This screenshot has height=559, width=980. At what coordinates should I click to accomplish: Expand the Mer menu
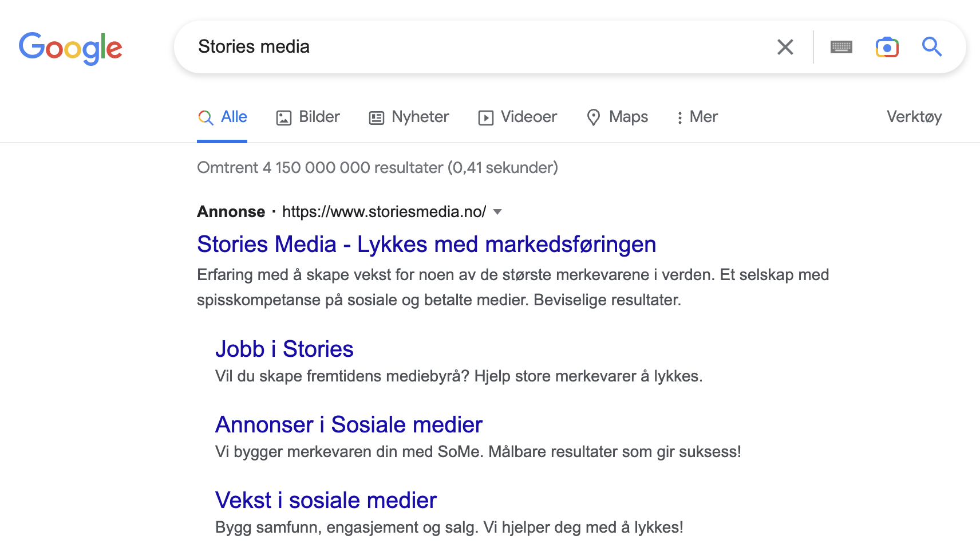coord(697,117)
